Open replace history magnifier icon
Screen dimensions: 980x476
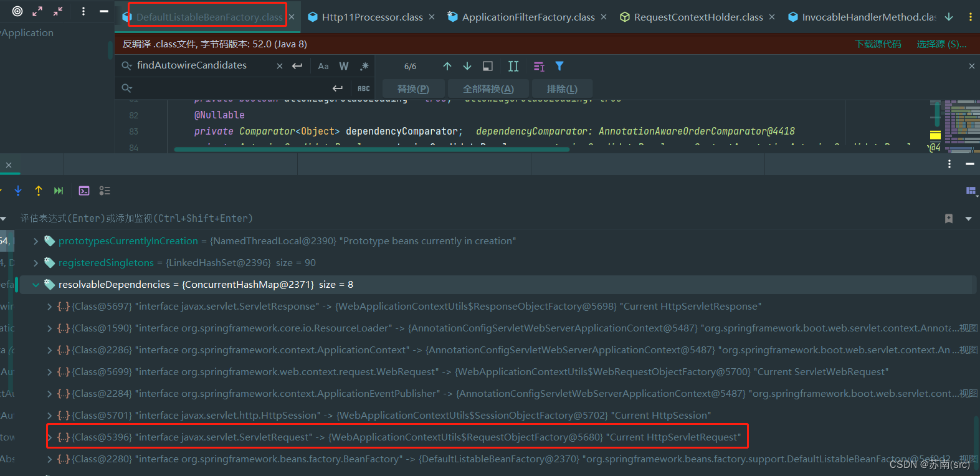(126, 88)
